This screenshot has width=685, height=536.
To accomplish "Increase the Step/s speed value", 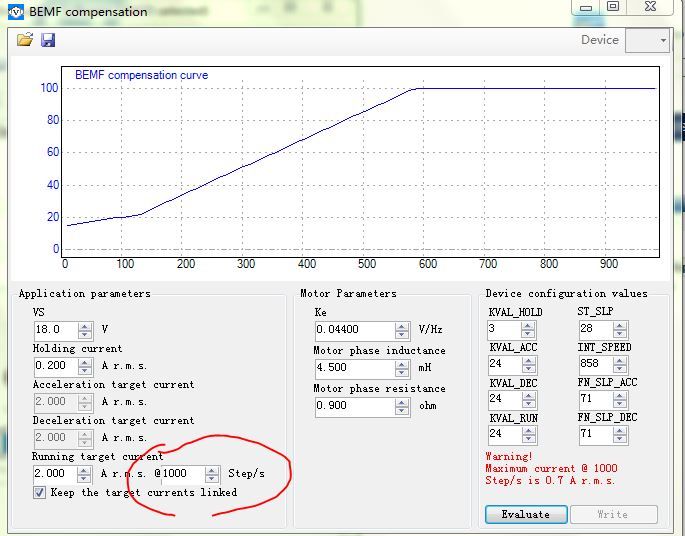I will pyautogui.click(x=212, y=470).
